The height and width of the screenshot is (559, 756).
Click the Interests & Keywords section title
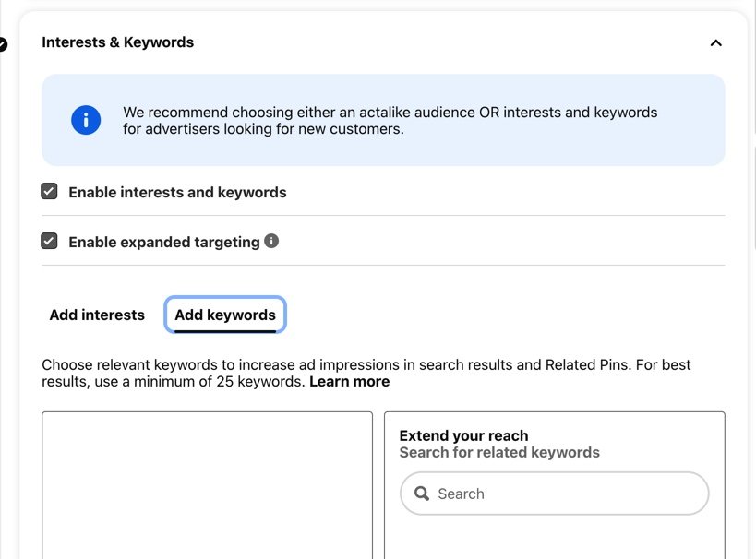[x=117, y=42]
